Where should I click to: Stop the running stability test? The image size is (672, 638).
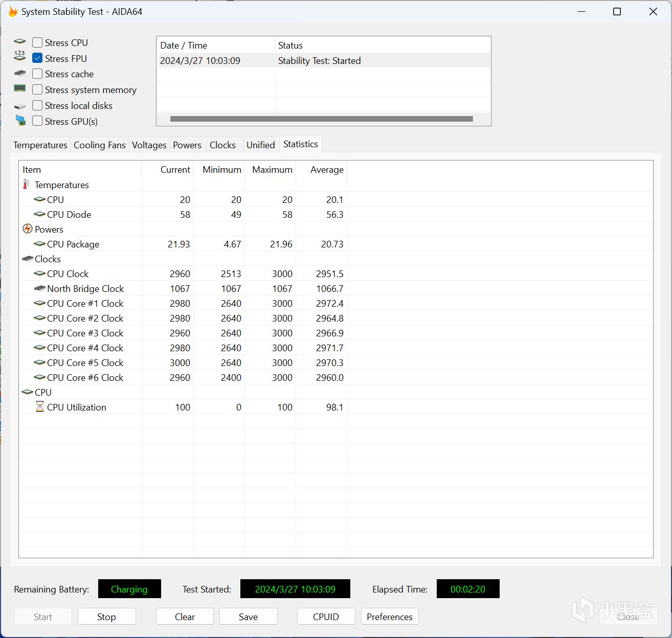[x=106, y=617]
